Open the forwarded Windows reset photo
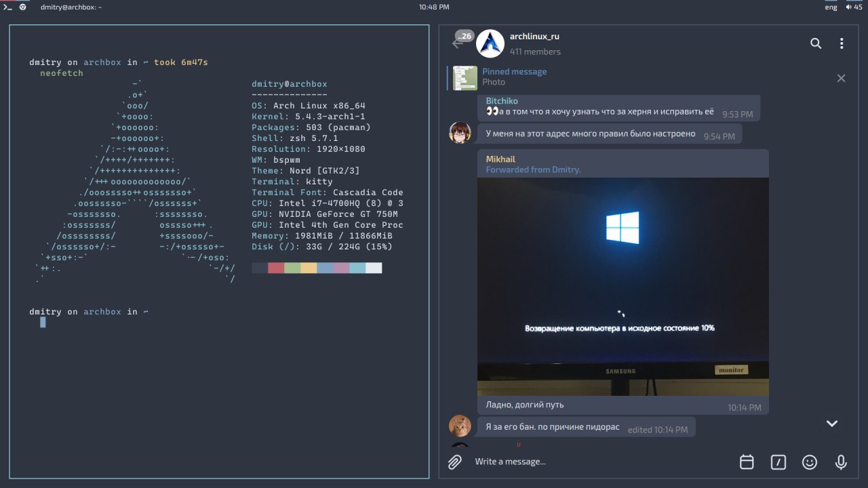Image resolution: width=868 pixels, height=488 pixels. point(623,287)
